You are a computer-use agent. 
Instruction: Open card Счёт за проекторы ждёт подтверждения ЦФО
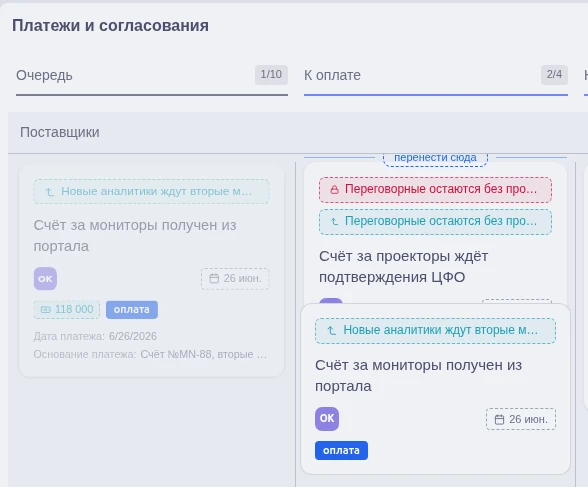(404, 267)
